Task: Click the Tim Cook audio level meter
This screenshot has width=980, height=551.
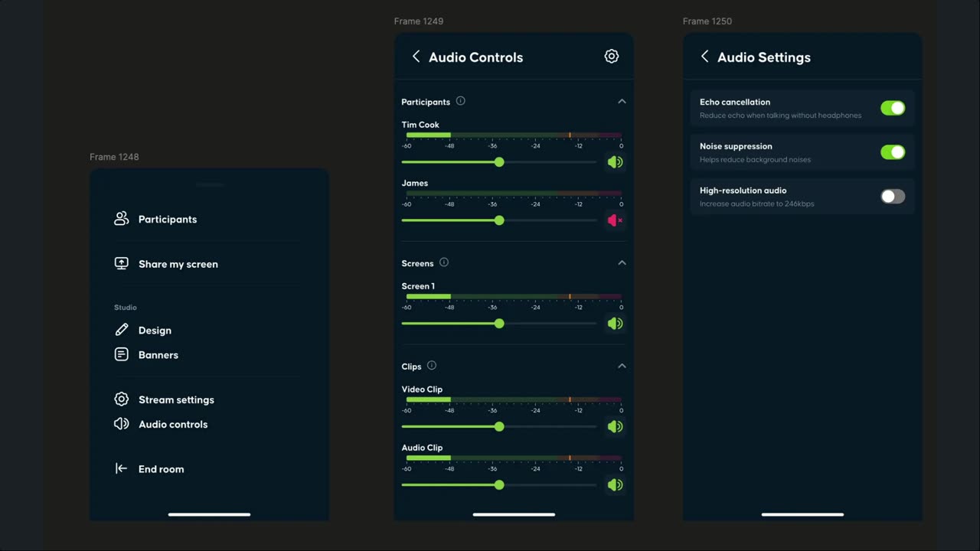Action: click(514, 135)
